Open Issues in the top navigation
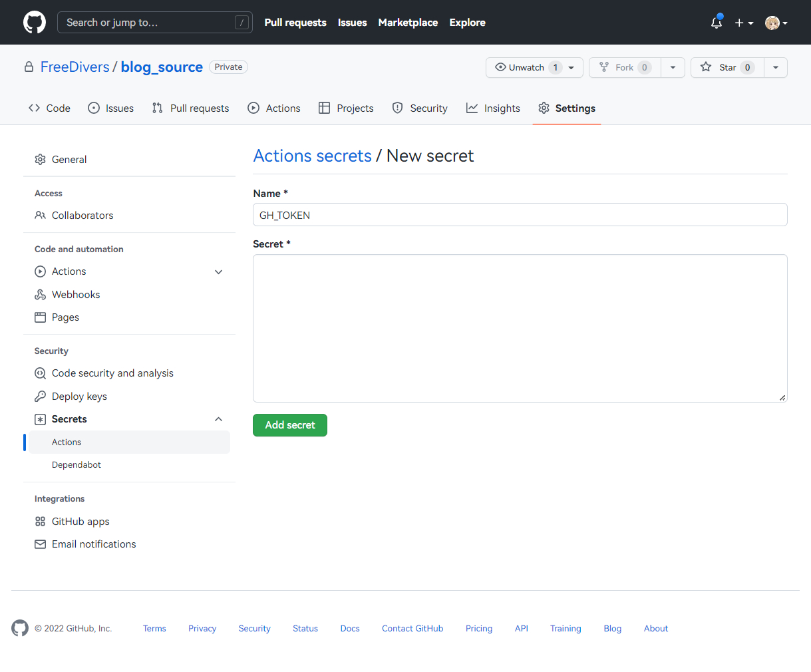This screenshot has width=811, height=672. pos(352,23)
